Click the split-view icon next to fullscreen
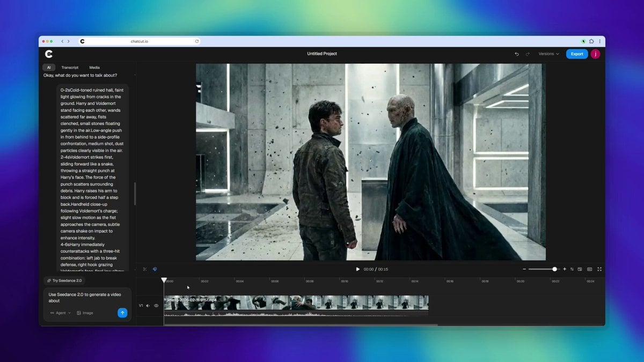This screenshot has height=362, width=644. [x=589, y=269]
